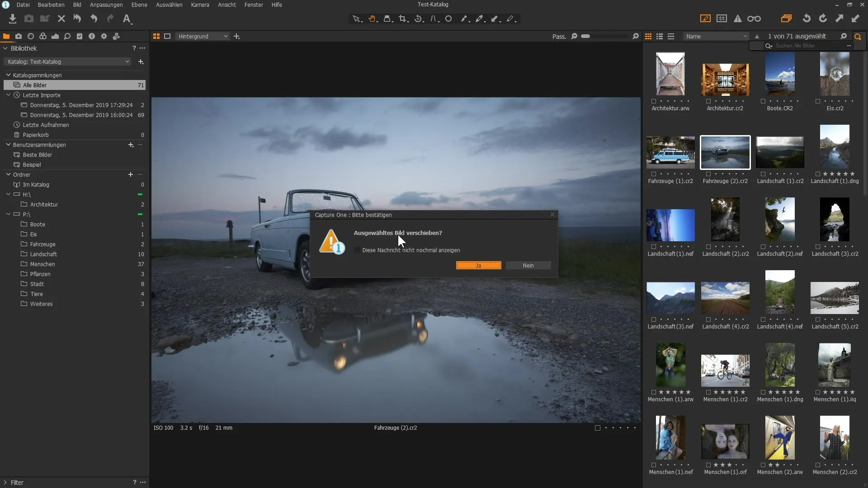Image resolution: width=868 pixels, height=488 pixels.
Task: Click into 'Suchen Alle Bilder' search field
Action: click(809, 46)
